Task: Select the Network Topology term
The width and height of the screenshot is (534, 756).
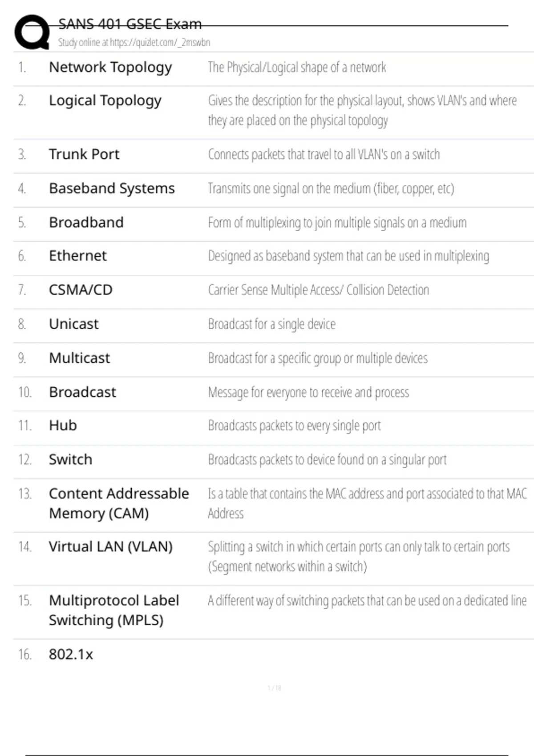Action: (110, 67)
